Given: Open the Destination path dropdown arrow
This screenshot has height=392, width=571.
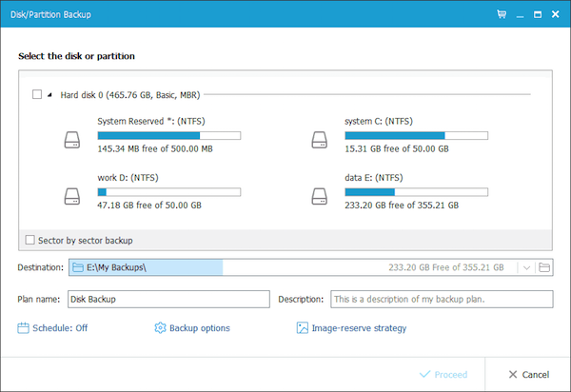Looking at the screenshot, I should click(x=526, y=268).
